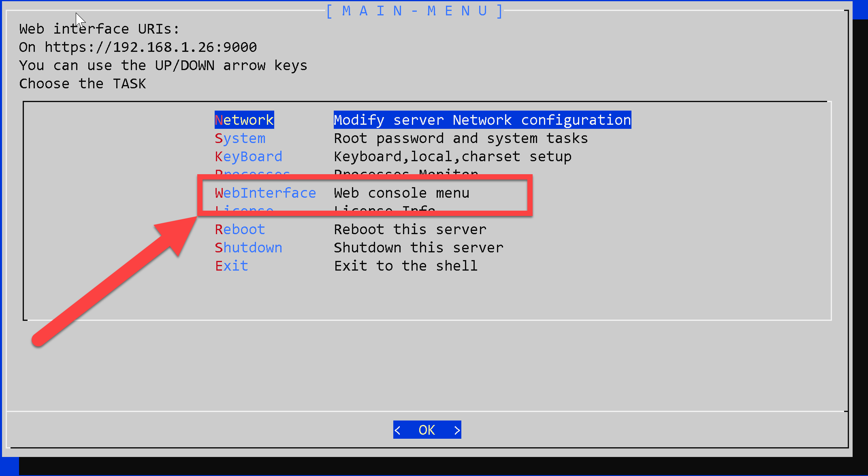Click 'Keyboard,local,charset setup' description
Viewport: 868px width, 476px height.
[x=452, y=156]
